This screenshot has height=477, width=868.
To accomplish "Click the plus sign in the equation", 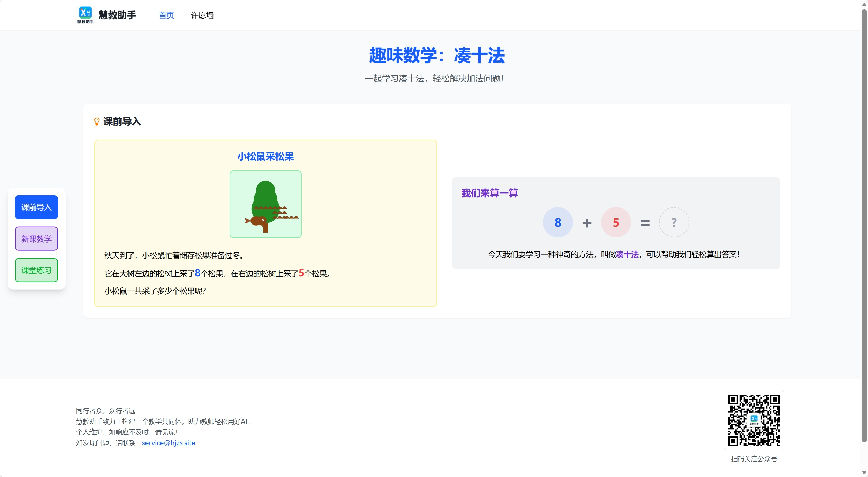I will click(x=587, y=223).
